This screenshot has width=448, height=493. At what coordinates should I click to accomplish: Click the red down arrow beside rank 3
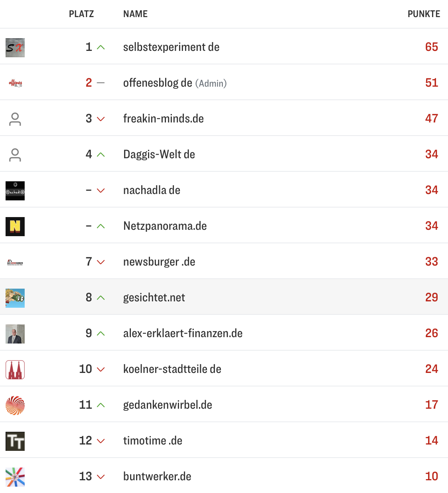click(x=101, y=119)
